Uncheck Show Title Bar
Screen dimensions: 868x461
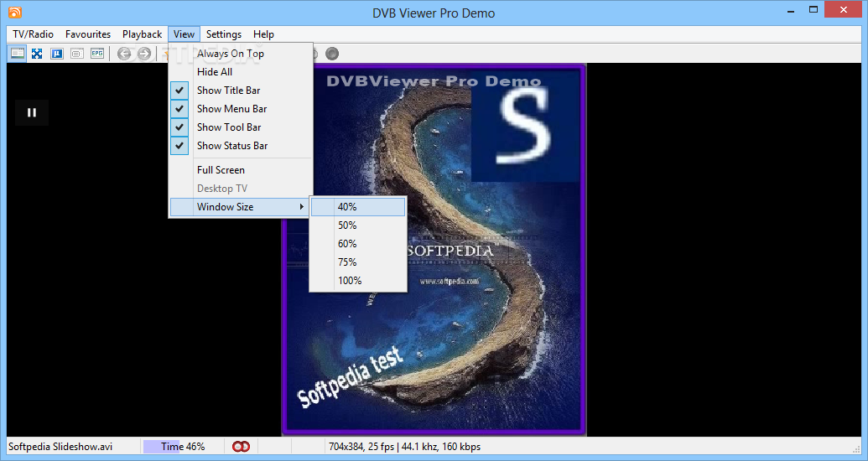241,91
